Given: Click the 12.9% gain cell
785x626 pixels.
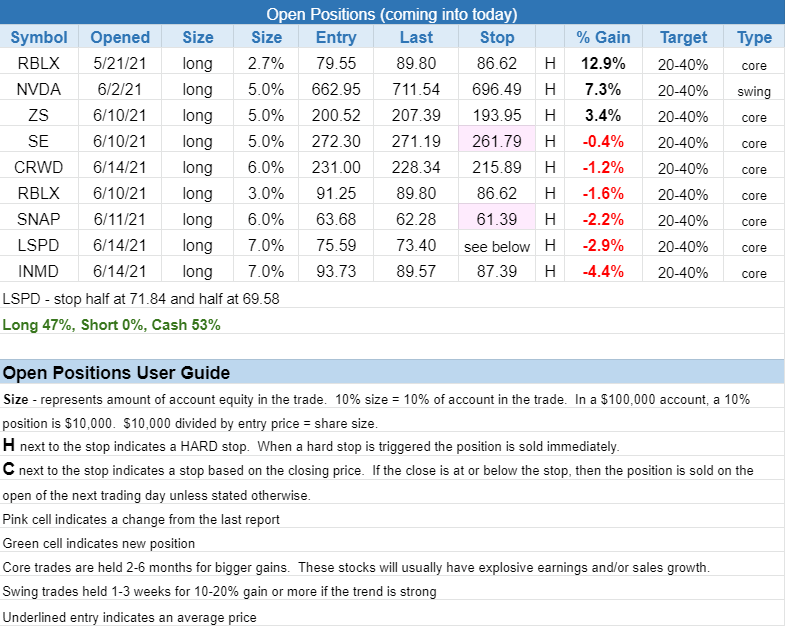Looking at the screenshot, I should (603, 63).
